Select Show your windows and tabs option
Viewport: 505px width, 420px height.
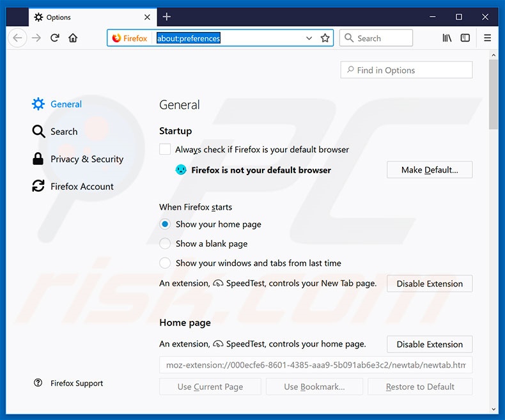click(x=165, y=263)
